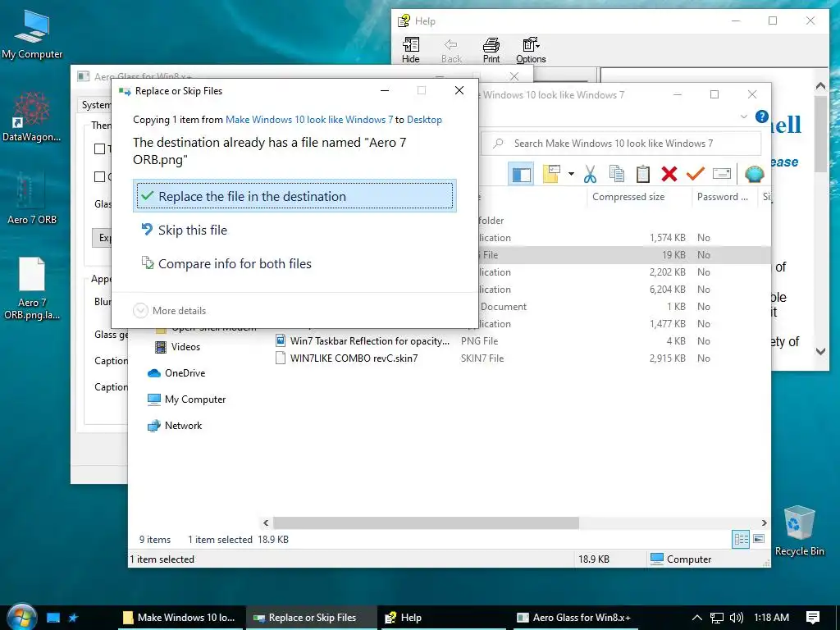Click Help window scroll-down arrow

pos(820,351)
